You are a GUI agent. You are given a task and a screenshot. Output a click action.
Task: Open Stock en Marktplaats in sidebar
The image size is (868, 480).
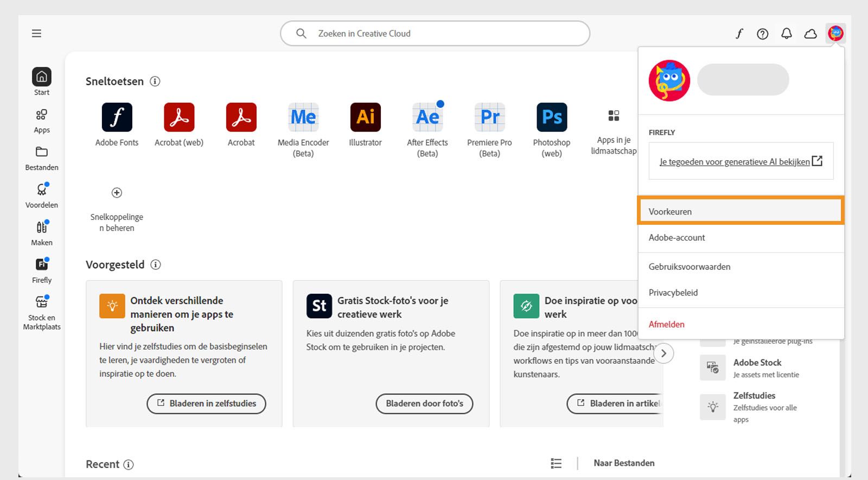coord(42,313)
